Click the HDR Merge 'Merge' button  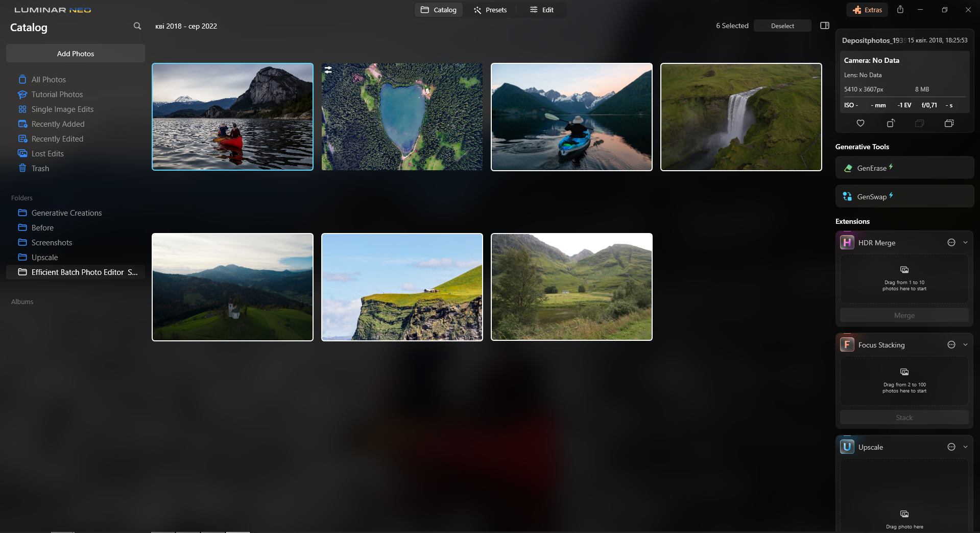coord(904,315)
